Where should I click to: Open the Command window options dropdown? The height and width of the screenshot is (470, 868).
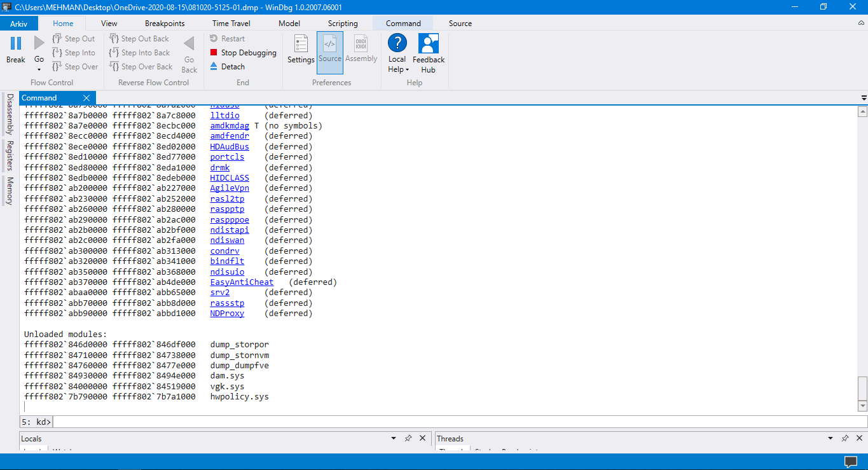[x=864, y=98]
